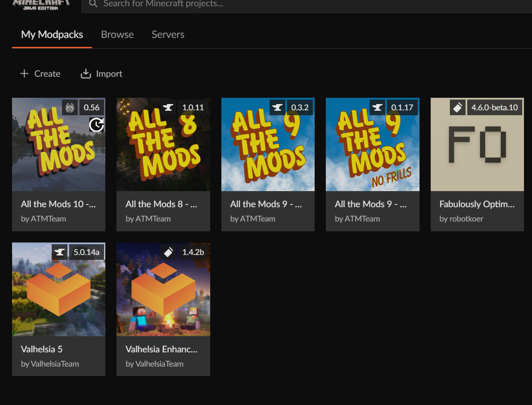Click the Forge anvil icon on Valhelsia 5

click(x=59, y=252)
